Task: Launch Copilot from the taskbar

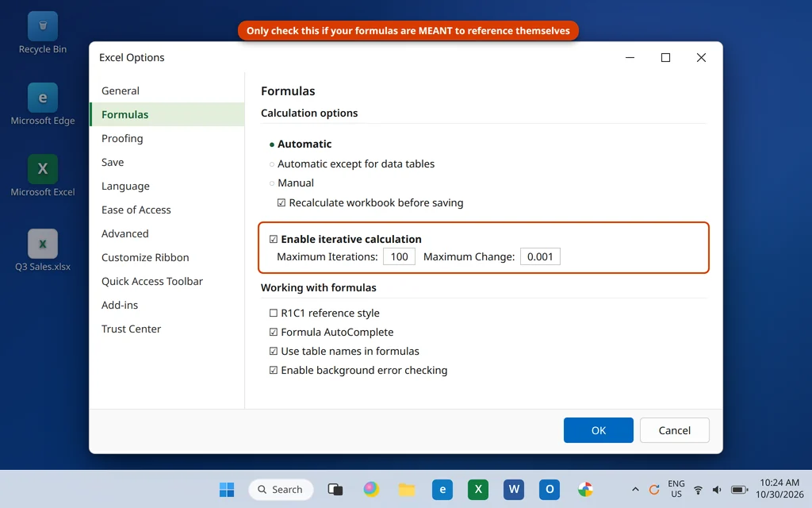Action: (x=371, y=489)
